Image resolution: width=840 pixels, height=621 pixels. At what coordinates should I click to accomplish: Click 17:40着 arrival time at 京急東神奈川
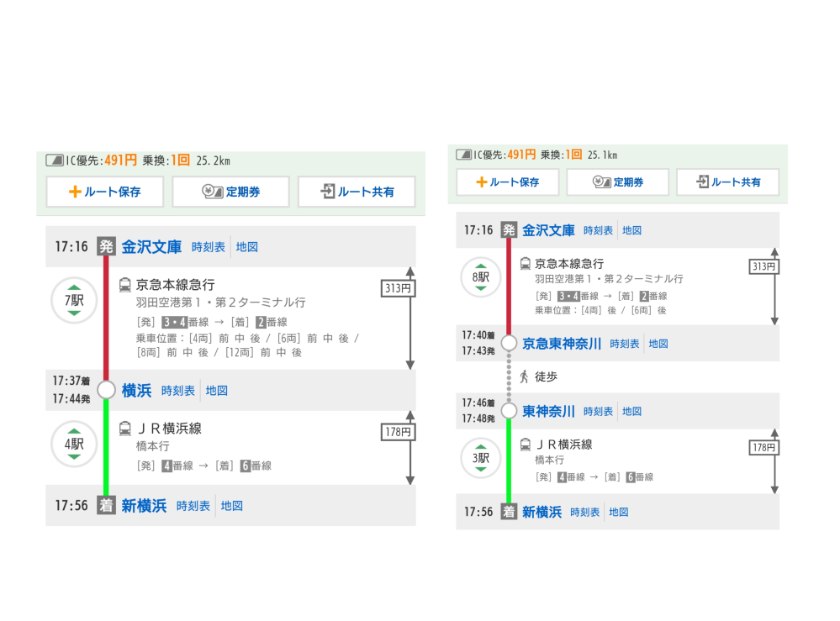pyautogui.click(x=478, y=335)
